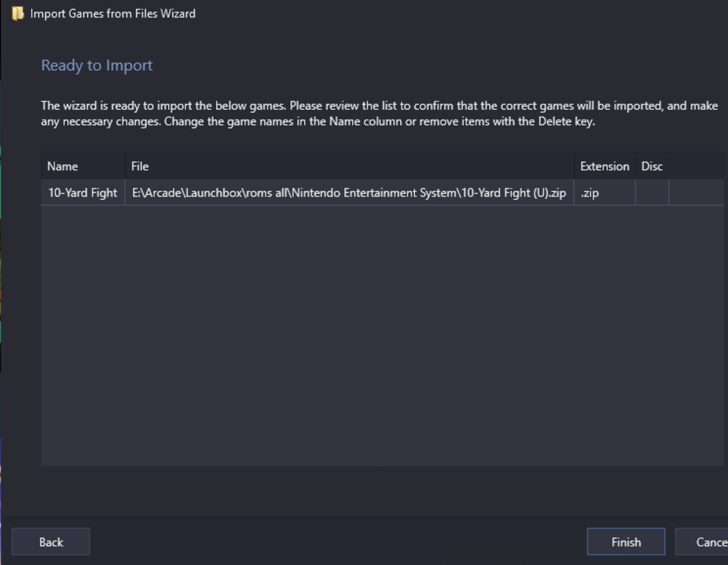The width and height of the screenshot is (728, 565).
Task: Sort by the Extension column header
Action: click(605, 166)
